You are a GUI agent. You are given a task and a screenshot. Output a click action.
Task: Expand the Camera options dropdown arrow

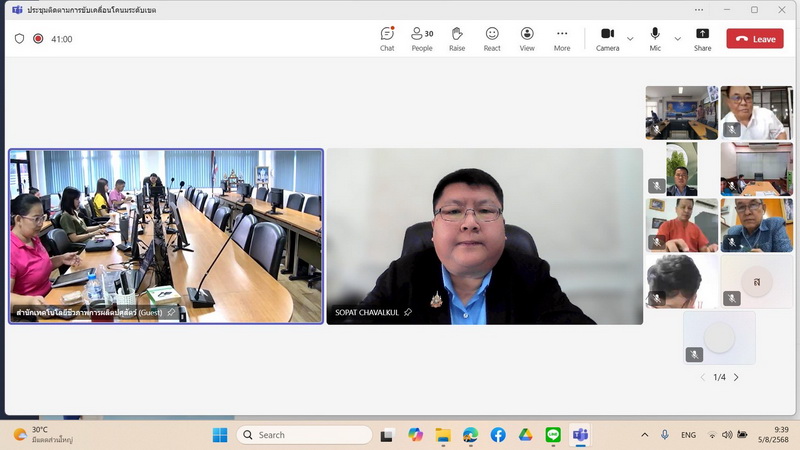[x=630, y=39]
